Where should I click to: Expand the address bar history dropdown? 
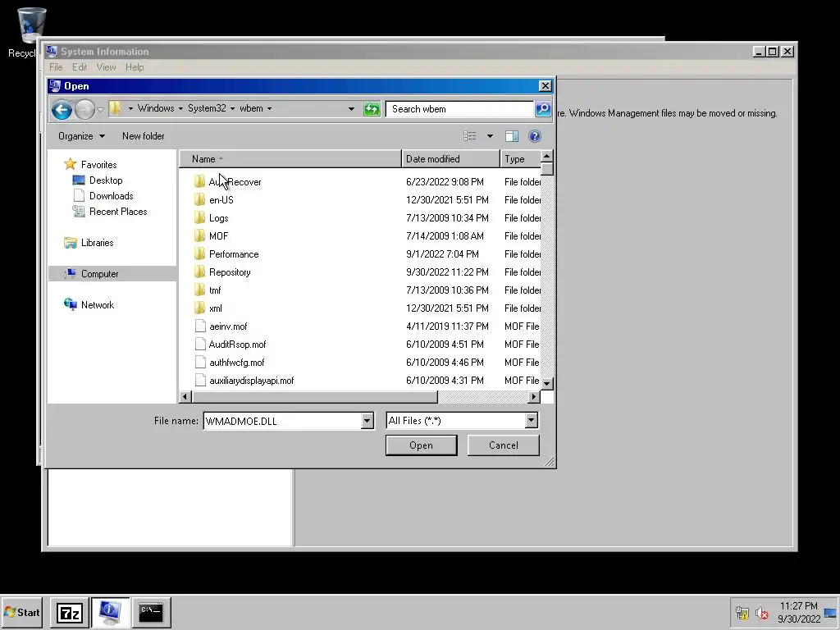pos(351,109)
